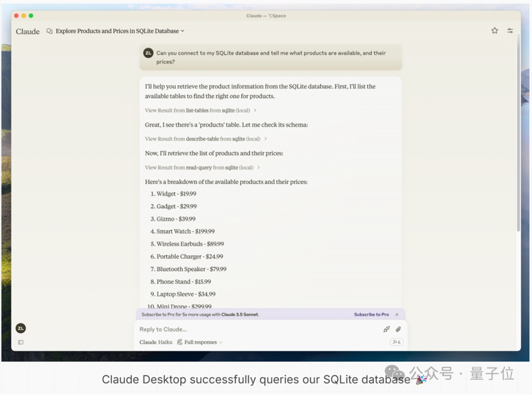Click the green maximize window button
The width and height of the screenshot is (532, 395).
pos(31,15)
